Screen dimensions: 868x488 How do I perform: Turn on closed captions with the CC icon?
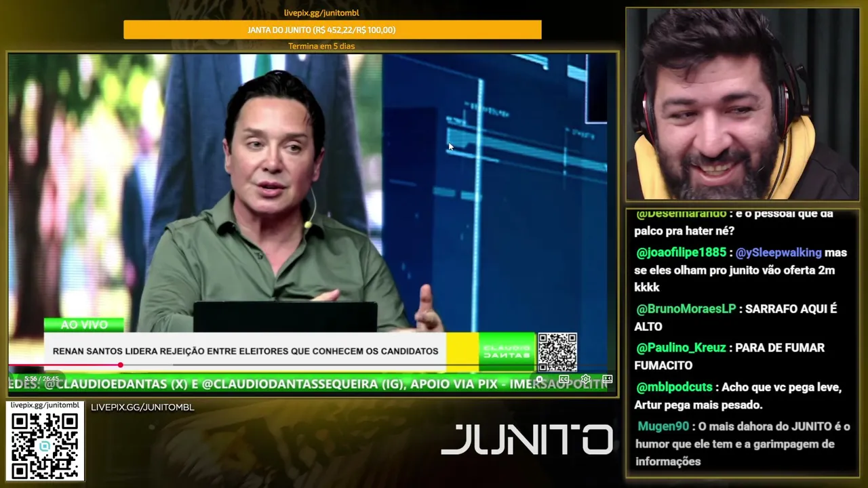point(564,380)
